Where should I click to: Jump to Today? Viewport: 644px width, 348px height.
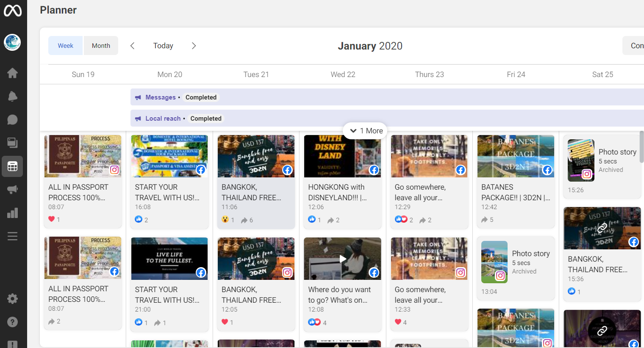click(x=163, y=46)
